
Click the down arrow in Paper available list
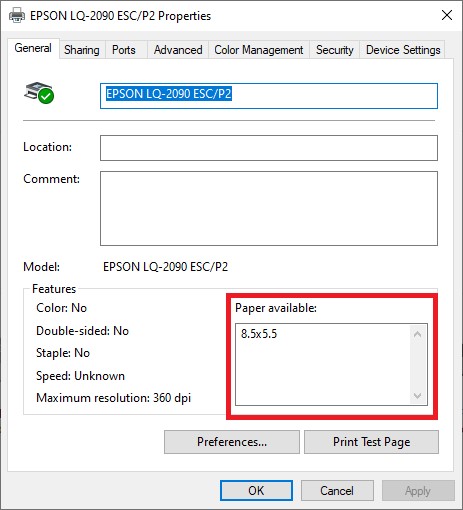[x=417, y=395]
